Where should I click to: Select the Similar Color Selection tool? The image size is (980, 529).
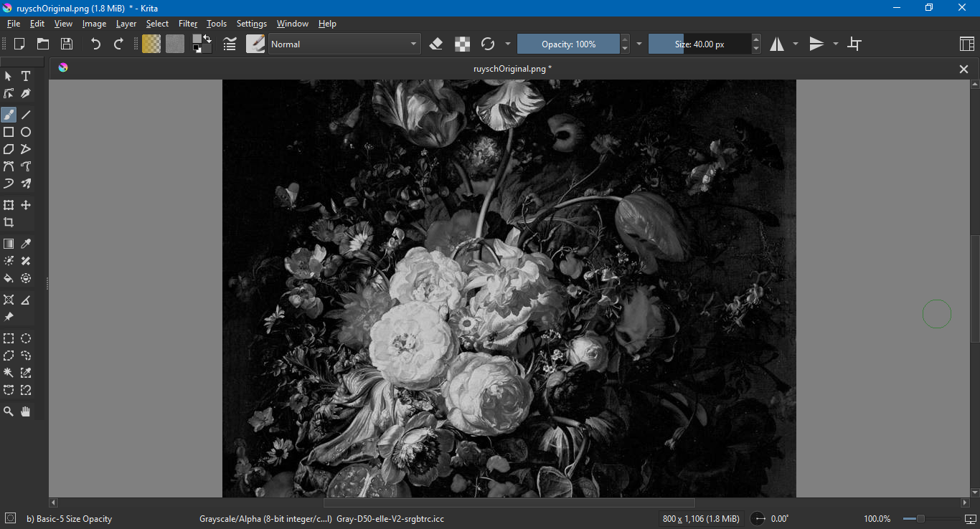26,373
